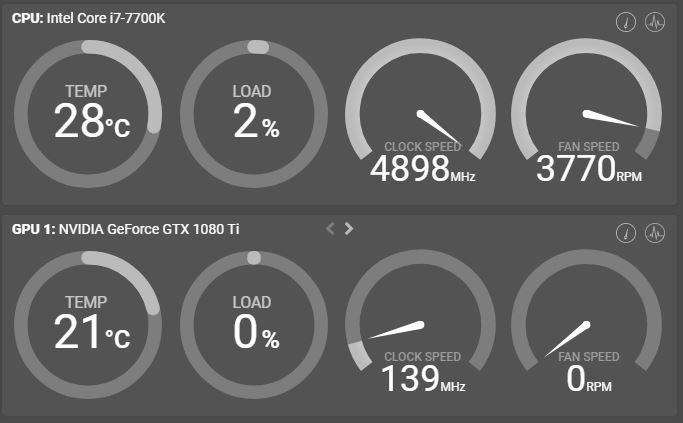This screenshot has height=423, width=683.
Task: Switch GPU 1 panel to gauge view icon
Action: click(x=626, y=233)
